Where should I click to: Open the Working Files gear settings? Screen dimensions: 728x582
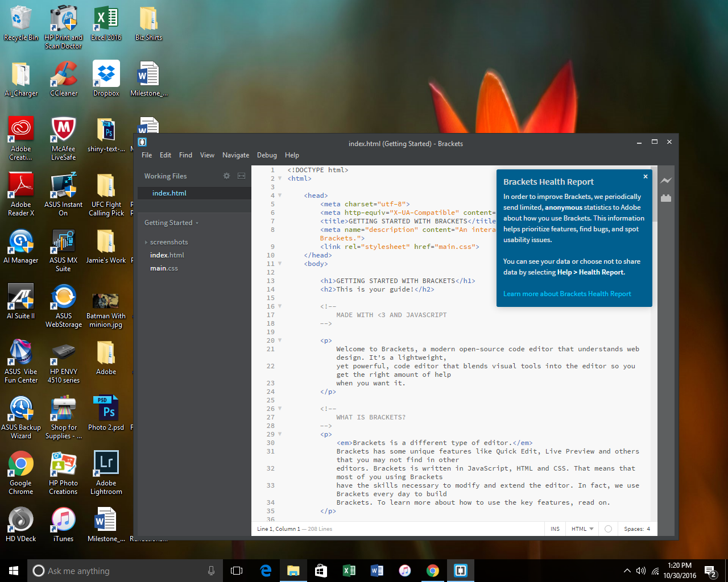[x=226, y=176]
